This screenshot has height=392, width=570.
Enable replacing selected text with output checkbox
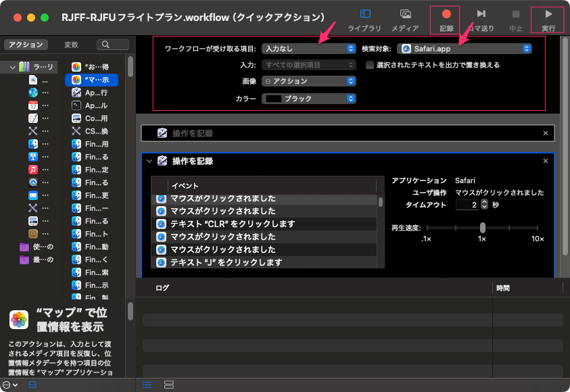(x=370, y=65)
